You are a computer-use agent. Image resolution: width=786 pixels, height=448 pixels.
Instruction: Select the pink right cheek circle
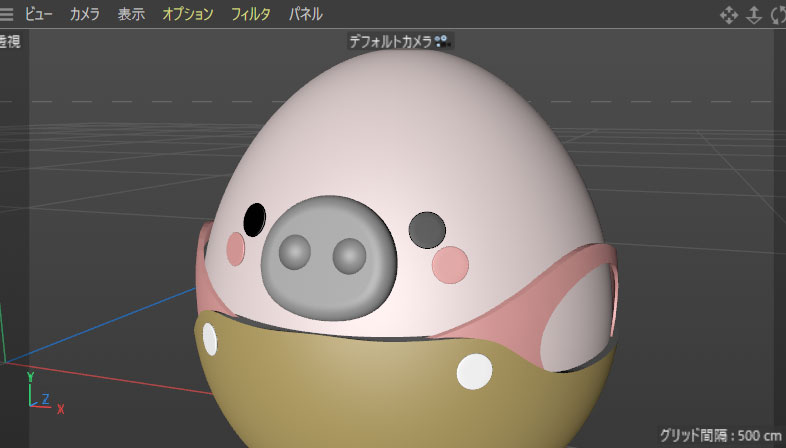pos(449,262)
